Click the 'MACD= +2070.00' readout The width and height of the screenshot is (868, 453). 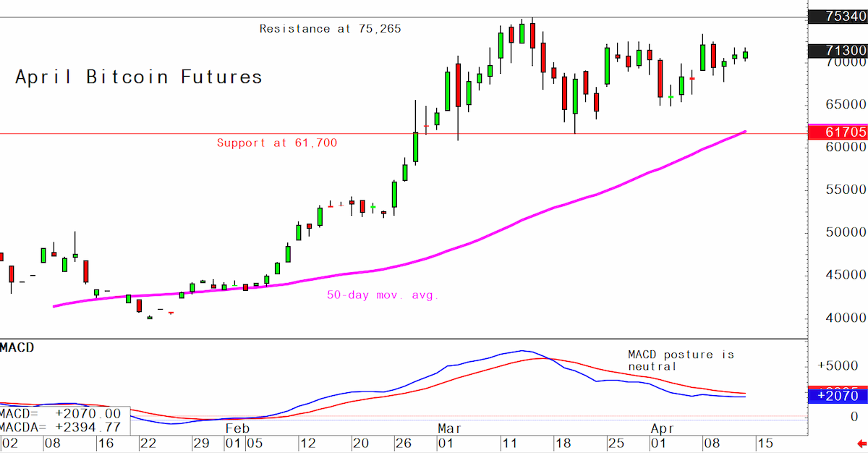61,414
